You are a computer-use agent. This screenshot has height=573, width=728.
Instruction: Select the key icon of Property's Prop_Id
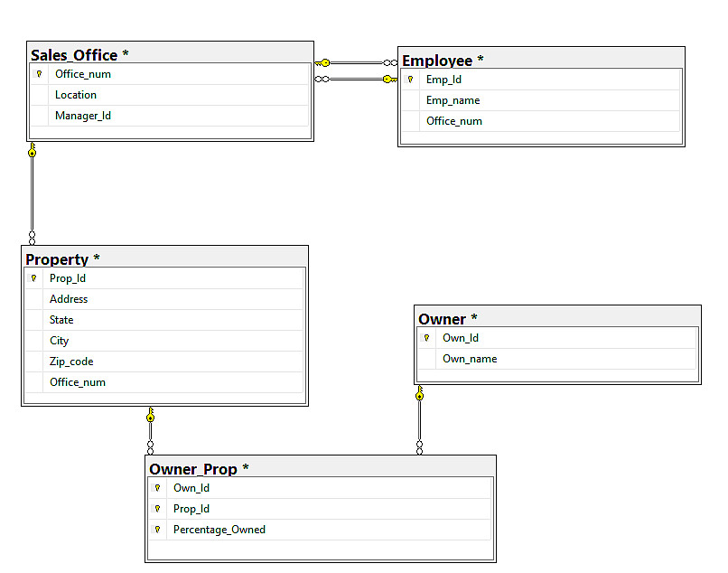pos(34,278)
